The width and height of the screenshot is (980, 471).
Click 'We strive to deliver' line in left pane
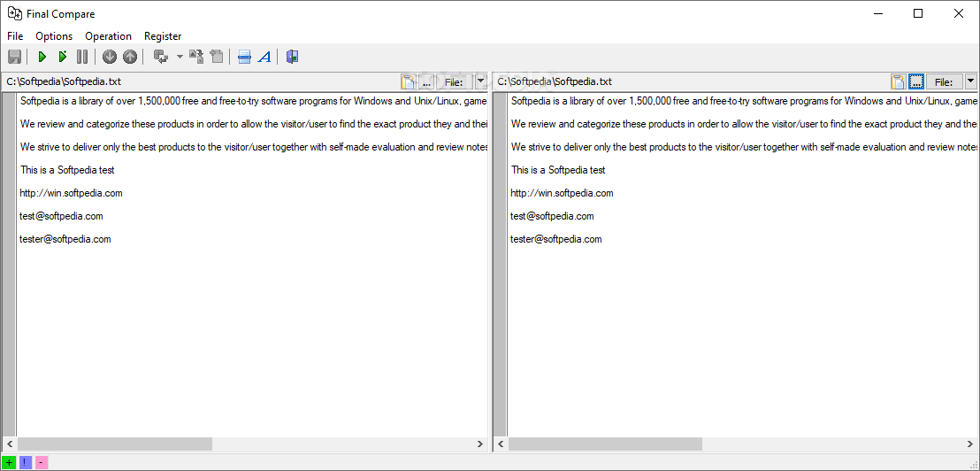pyautogui.click(x=254, y=147)
